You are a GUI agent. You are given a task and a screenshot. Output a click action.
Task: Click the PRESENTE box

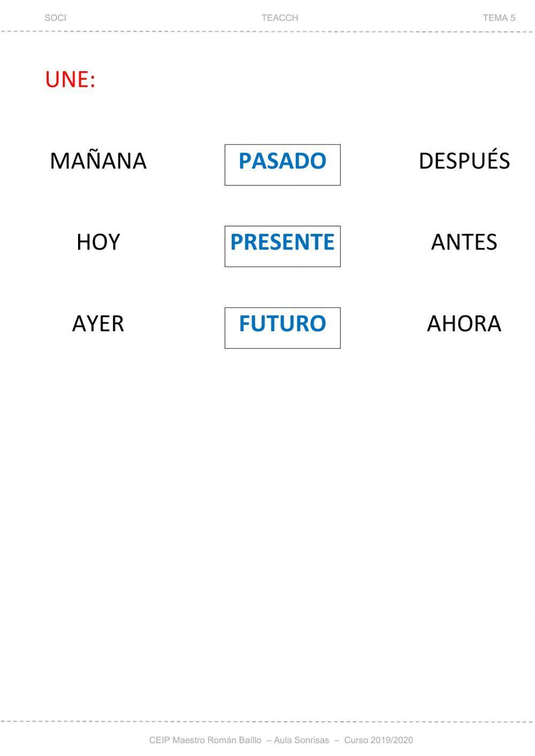[282, 246]
